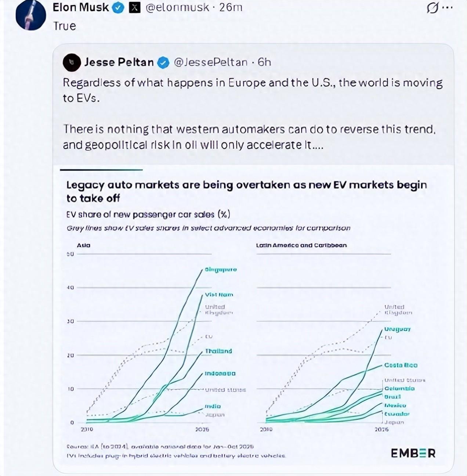
Task: Click the "Legacy auto markets" chart title
Action: pyautogui.click(x=246, y=191)
